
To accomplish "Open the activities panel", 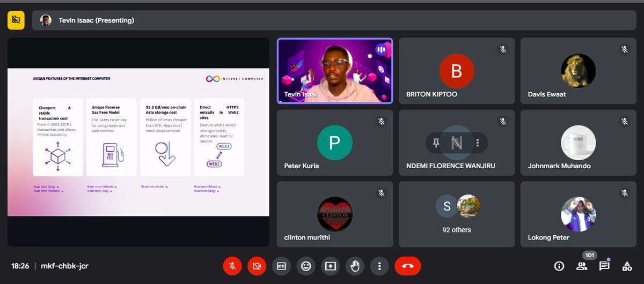I will click(x=627, y=266).
